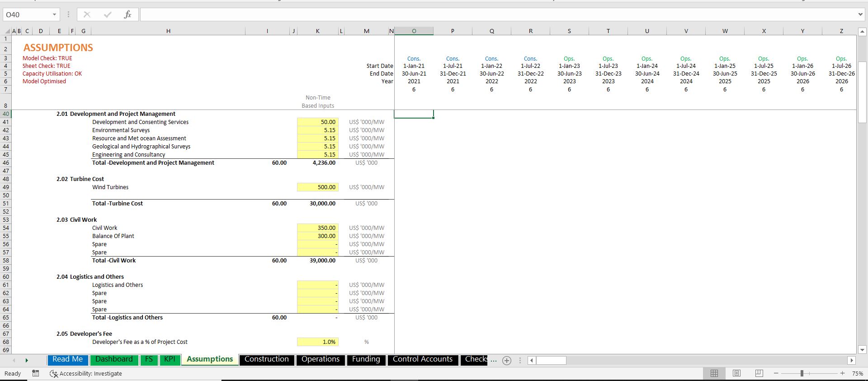Screen dimensions: 868x381
Task: Click Total -Civil Work value 39,000.00
Action: pyautogui.click(x=322, y=261)
